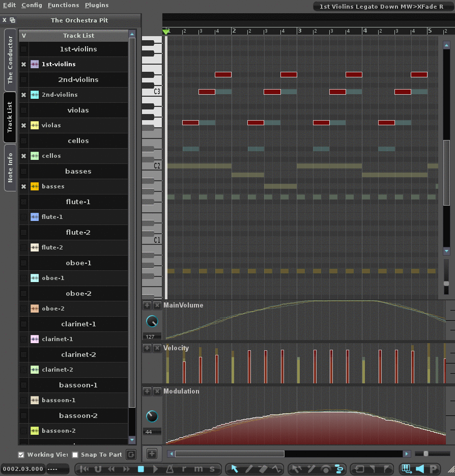Image resolution: width=455 pixels, height=476 pixels.
Task: Toggle the metronome icon
Action: (x=170, y=469)
